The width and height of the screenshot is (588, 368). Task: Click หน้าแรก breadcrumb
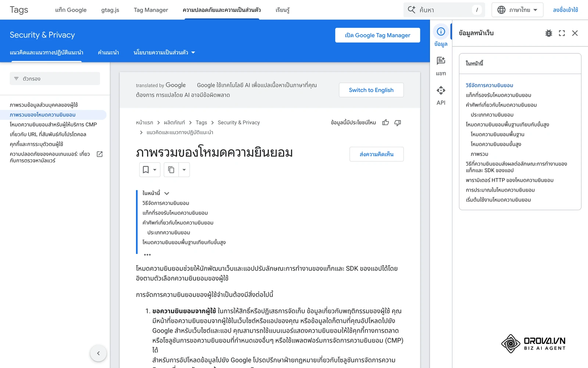click(144, 123)
